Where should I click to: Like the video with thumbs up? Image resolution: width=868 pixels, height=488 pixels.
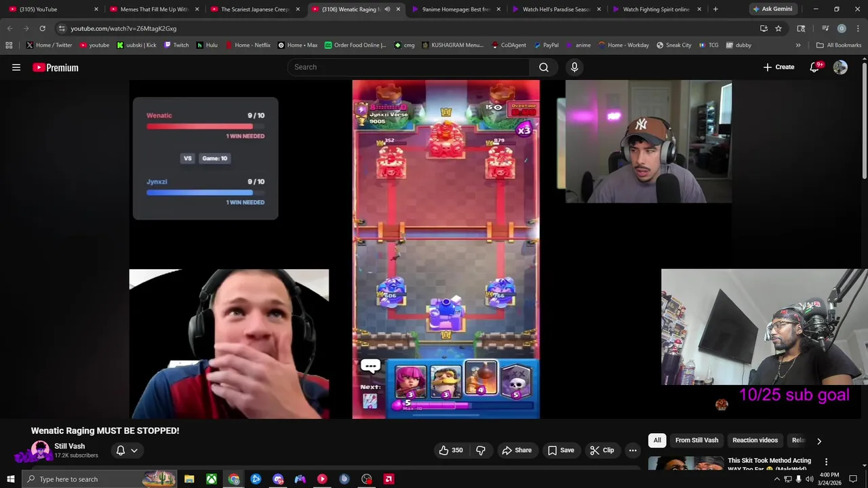(x=450, y=450)
